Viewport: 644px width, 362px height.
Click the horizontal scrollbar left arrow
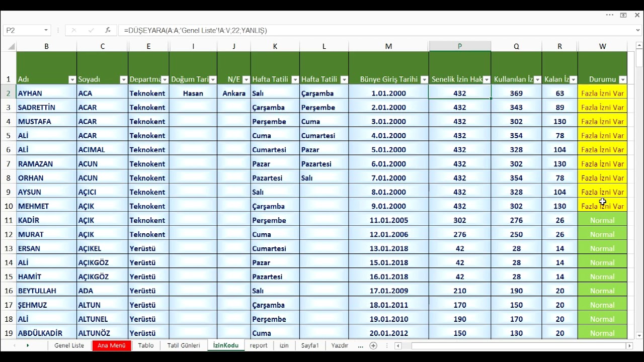[x=398, y=345]
